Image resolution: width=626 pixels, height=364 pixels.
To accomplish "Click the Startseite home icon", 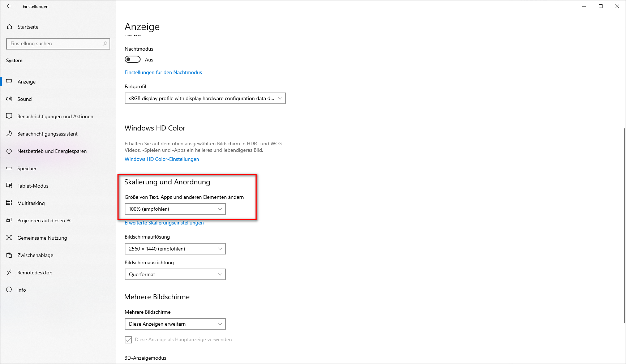I will (x=9, y=27).
